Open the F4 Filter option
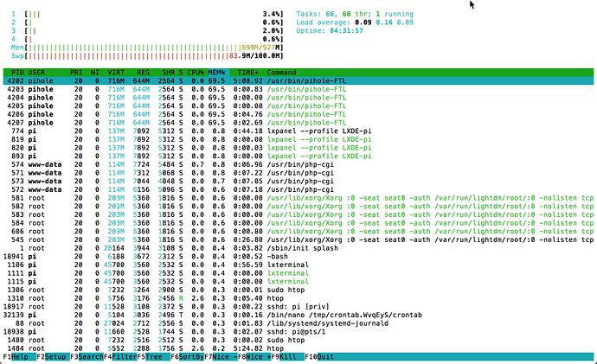The height and width of the screenshot is (364, 597). (x=119, y=355)
